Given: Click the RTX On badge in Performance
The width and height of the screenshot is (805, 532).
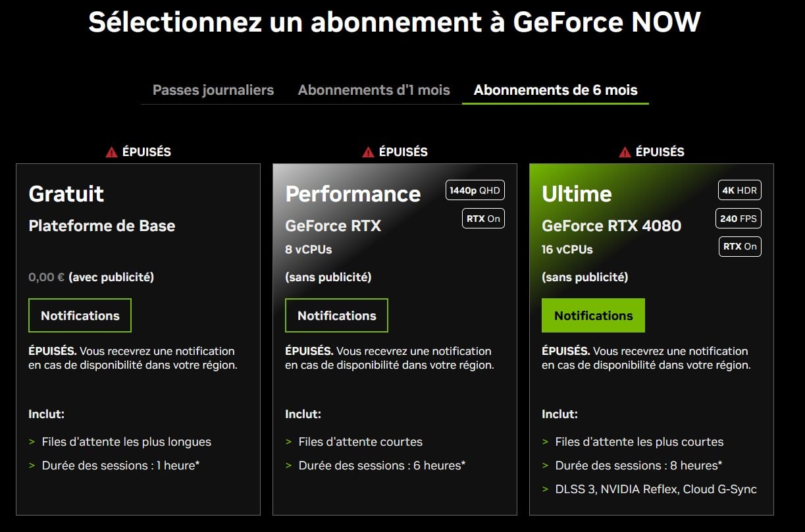Looking at the screenshot, I should pyautogui.click(x=483, y=219).
